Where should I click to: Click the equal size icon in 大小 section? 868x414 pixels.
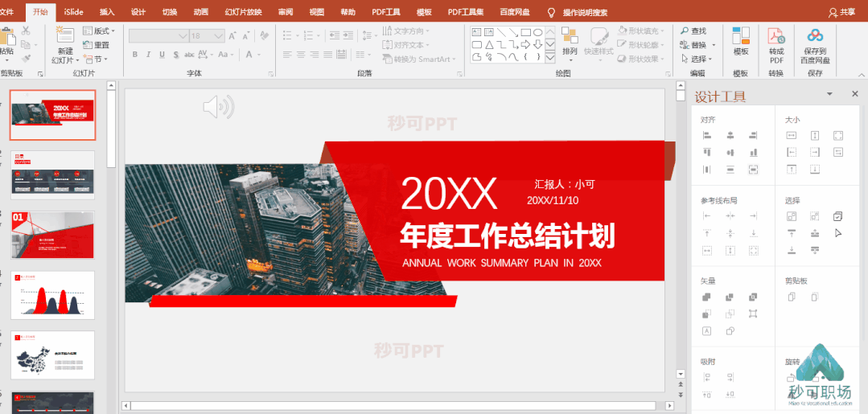coord(838,135)
